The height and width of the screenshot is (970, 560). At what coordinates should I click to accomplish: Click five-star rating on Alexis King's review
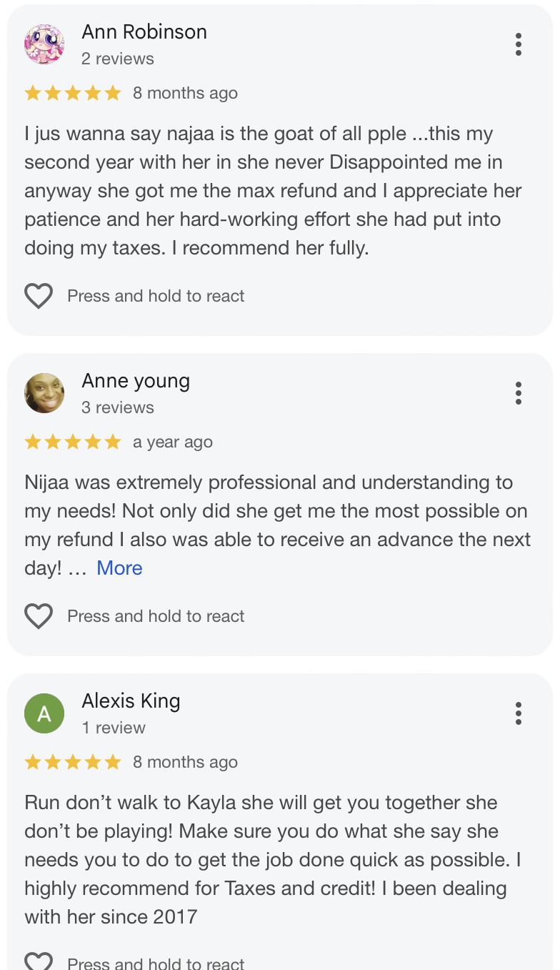pos(73,762)
